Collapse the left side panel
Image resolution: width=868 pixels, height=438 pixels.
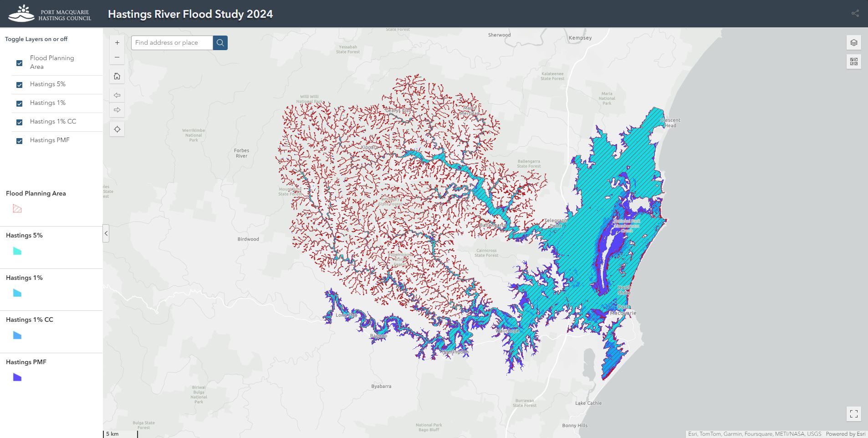tap(106, 233)
